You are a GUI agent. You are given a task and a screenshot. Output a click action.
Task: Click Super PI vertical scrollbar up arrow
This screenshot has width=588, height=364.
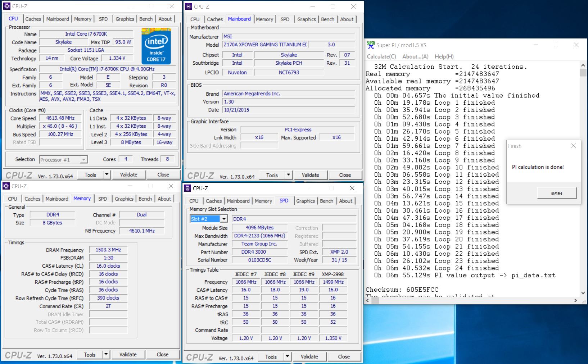pos(583,65)
